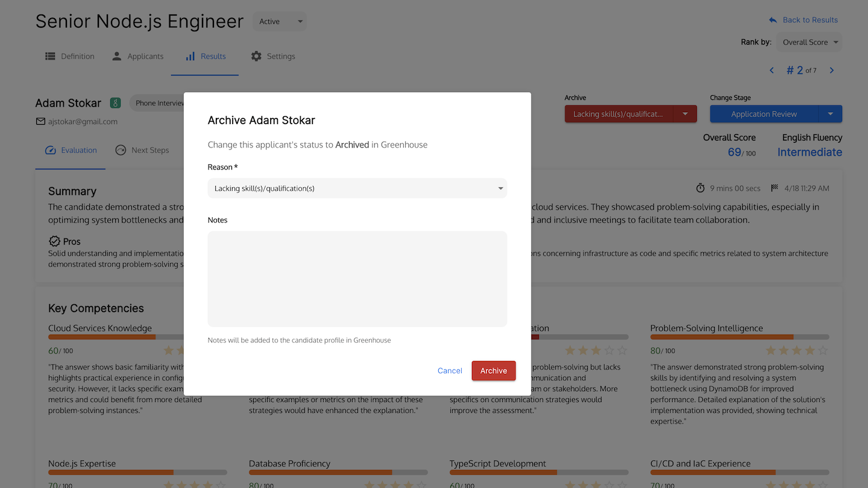Click the green Greenhouse icon beside name
This screenshot has width=868, height=488.
[115, 103]
